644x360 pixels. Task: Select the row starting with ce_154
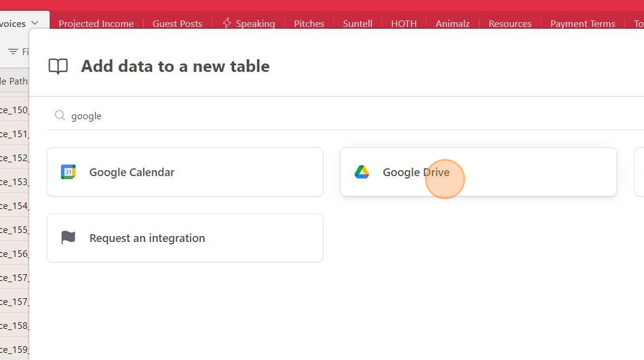coord(14,205)
